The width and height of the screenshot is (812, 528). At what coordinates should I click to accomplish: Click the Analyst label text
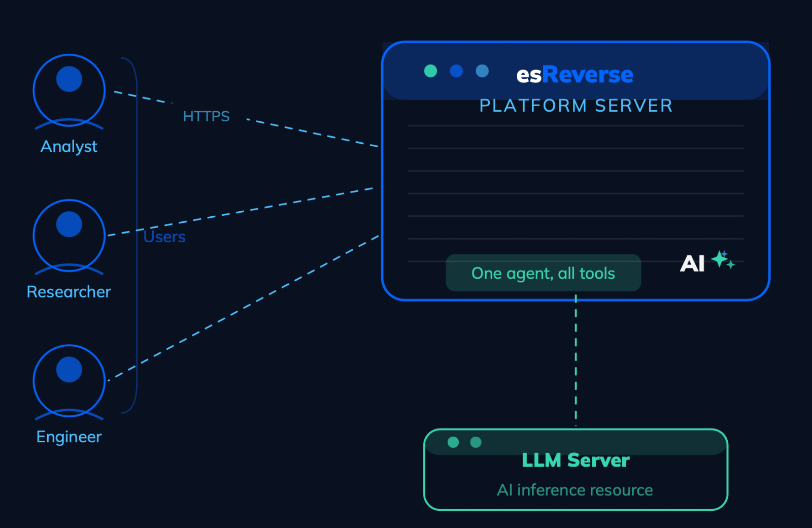pyautogui.click(x=69, y=146)
